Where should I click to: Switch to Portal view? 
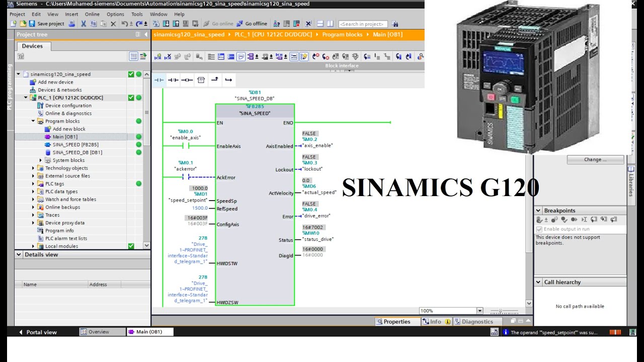[x=38, y=332]
